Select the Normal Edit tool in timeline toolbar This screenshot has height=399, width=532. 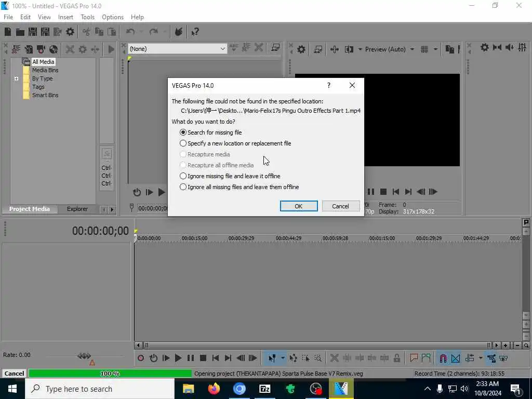click(272, 358)
